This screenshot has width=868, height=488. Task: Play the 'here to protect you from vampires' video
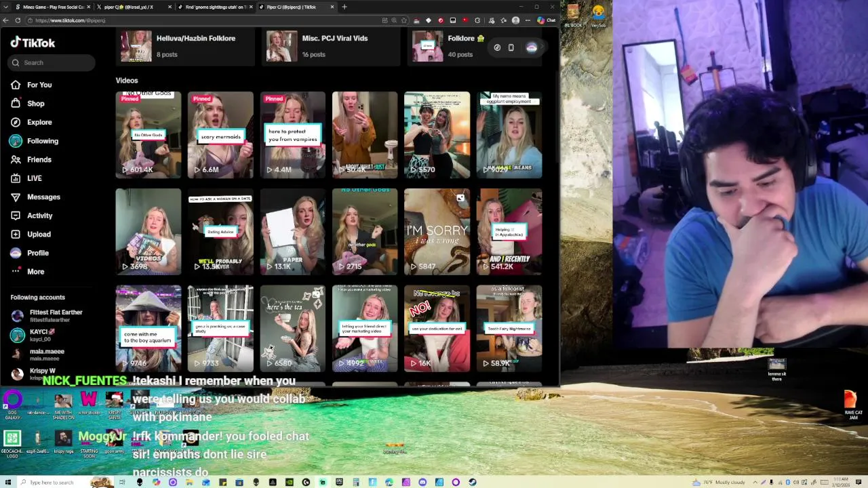pyautogui.click(x=293, y=135)
